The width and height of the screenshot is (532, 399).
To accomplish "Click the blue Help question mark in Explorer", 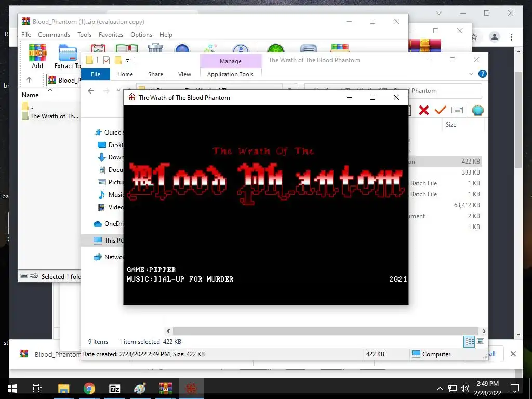I will (482, 74).
